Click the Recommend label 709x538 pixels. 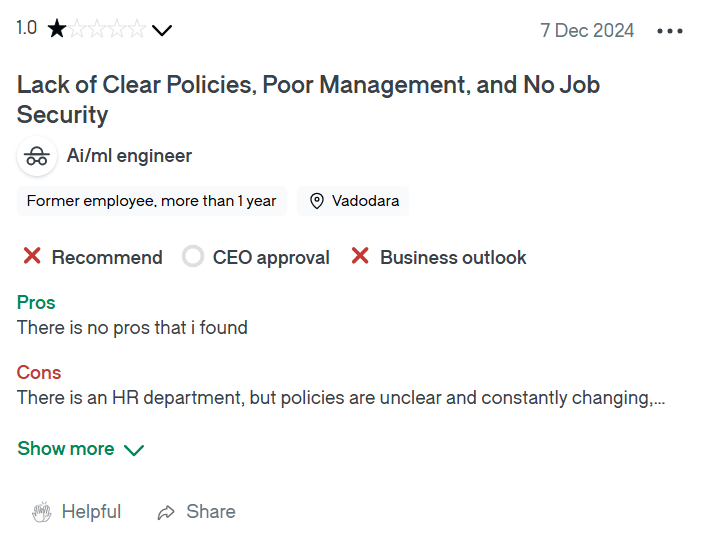[107, 257]
